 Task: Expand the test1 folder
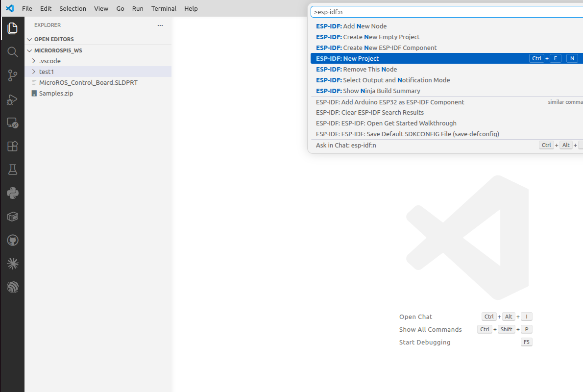point(34,72)
